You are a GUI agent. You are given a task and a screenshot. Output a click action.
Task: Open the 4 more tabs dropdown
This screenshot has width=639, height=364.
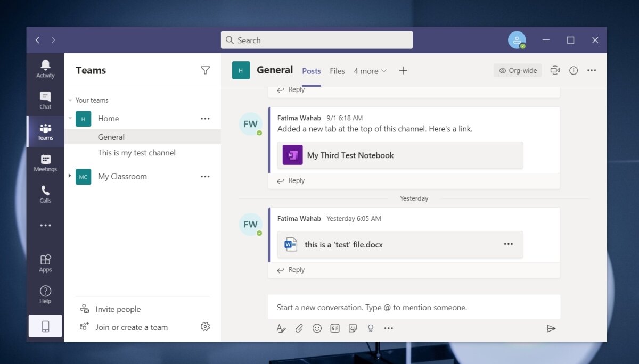[370, 70]
